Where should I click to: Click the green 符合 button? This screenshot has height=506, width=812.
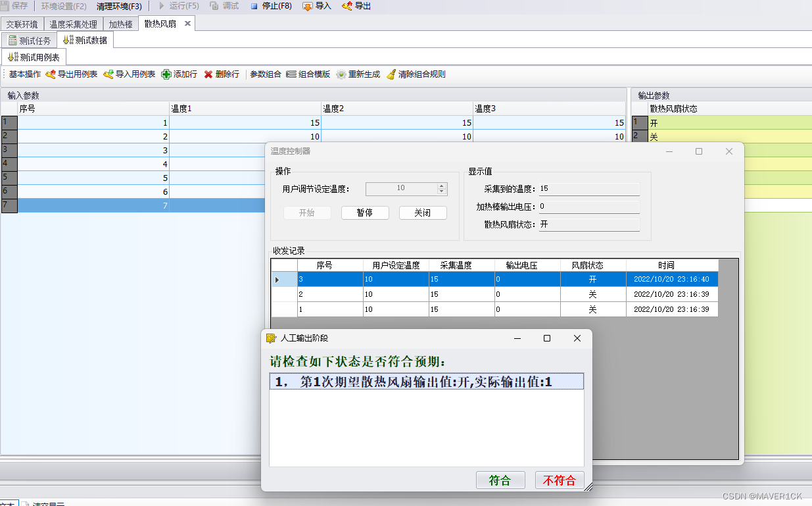coord(500,480)
